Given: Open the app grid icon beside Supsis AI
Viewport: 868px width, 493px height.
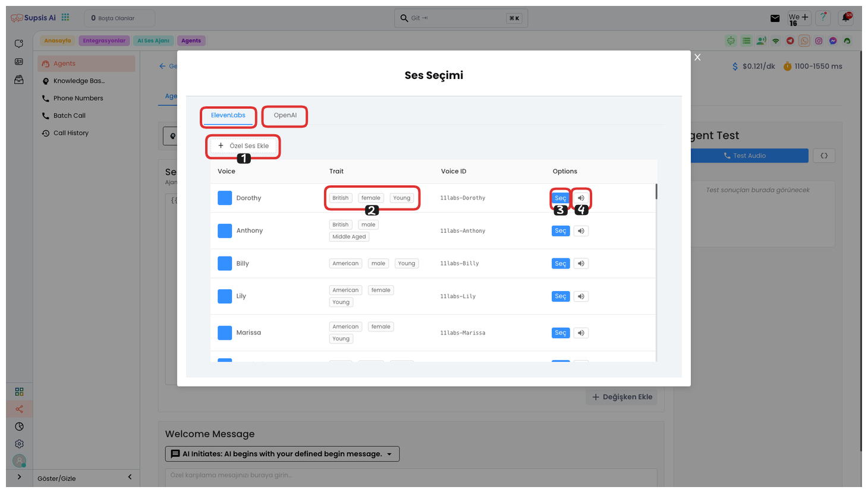Looking at the screenshot, I should 65,18.
